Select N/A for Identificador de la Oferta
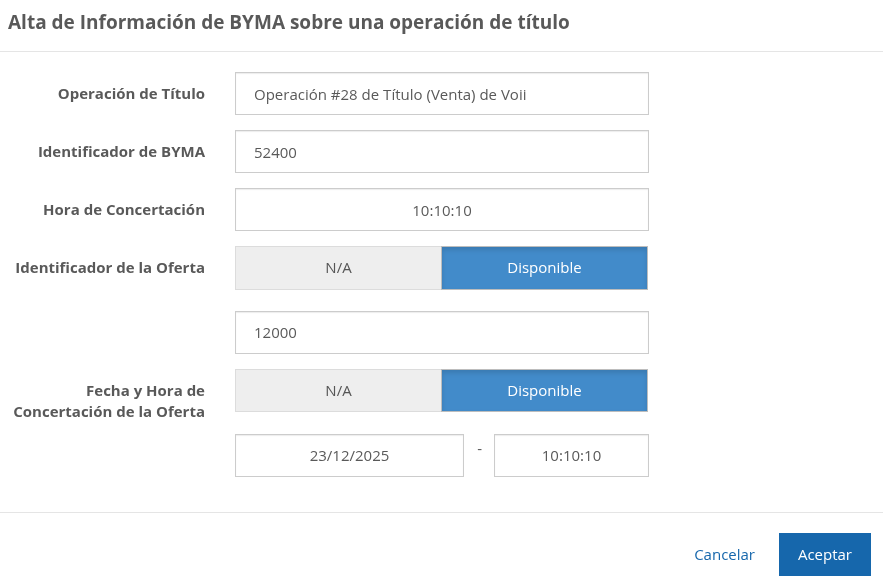Screen dimensions: 883x586 click(x=338, y=268)
